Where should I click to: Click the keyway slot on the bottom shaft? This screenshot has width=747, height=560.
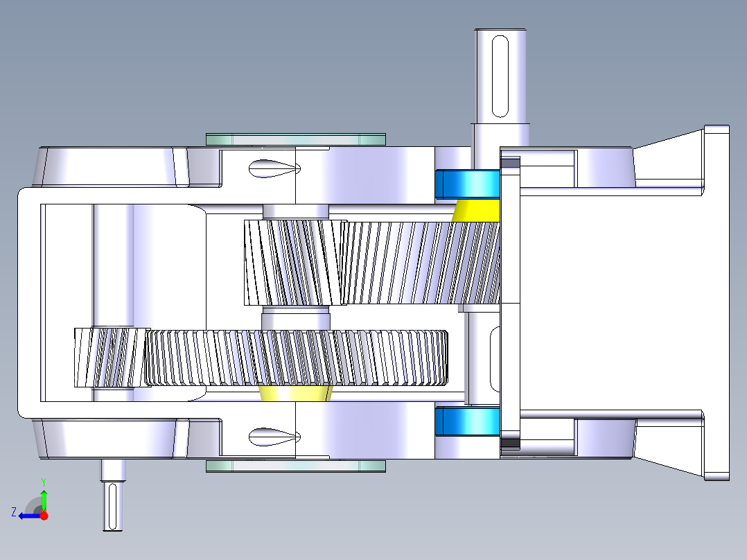[111, 506]
